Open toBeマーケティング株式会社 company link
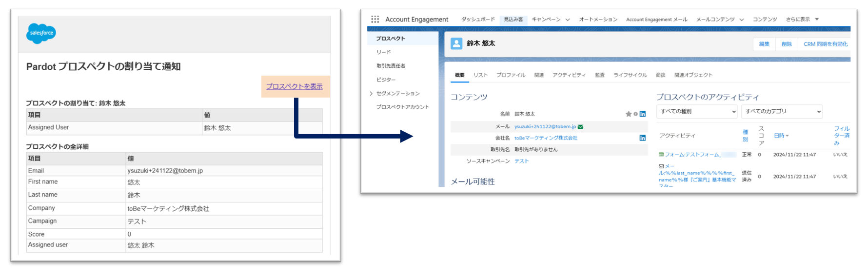868x280 pixels. tap(546, 138)
